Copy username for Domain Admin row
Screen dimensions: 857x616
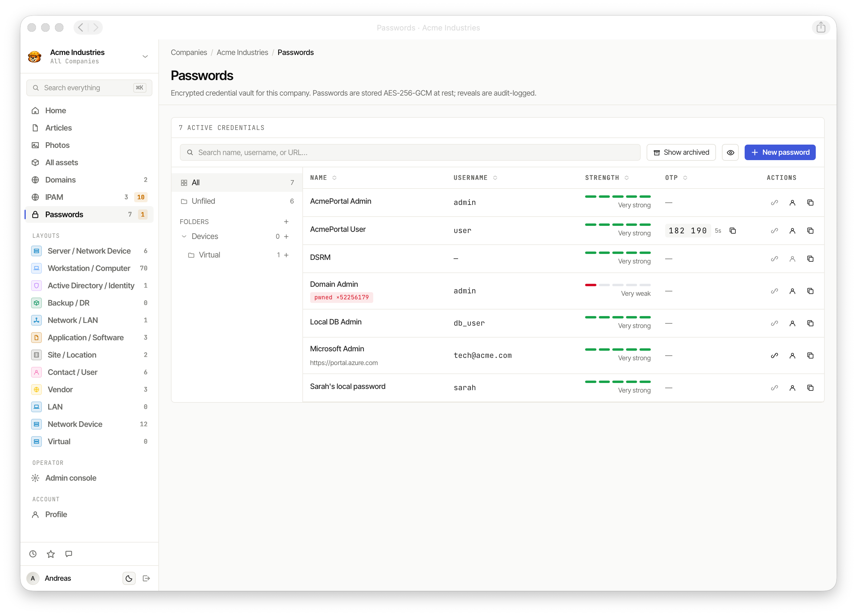[x=792, y=291]
